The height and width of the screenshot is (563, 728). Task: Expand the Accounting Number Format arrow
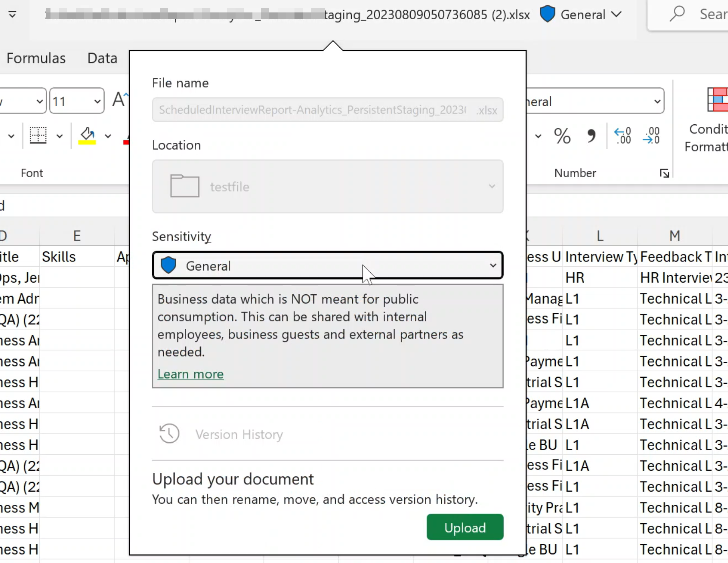538,136
